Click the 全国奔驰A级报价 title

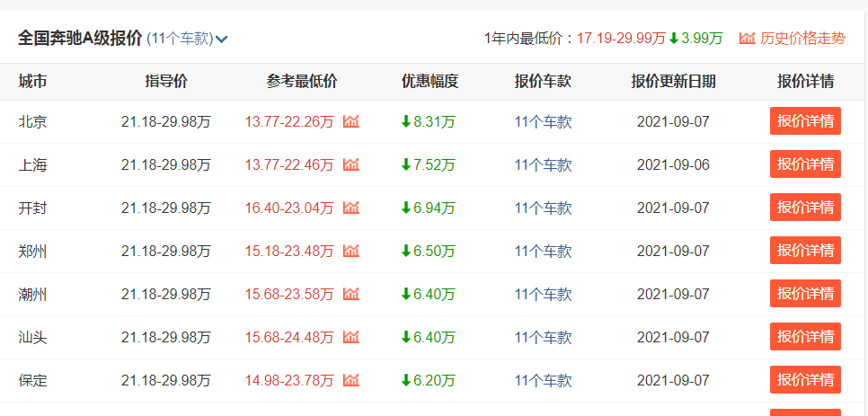click(80, 39)
